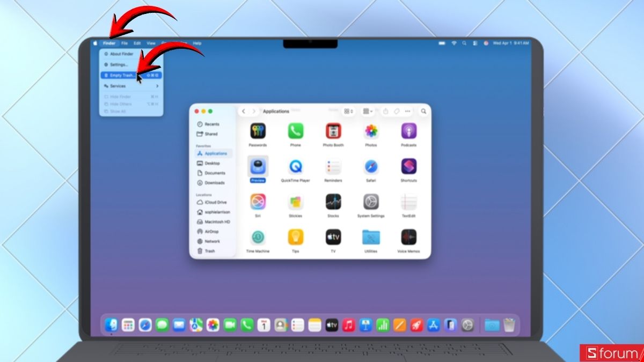Expand the Services submenu arrow
Screen dimensions: 644x362
click(x=157, y=86)
